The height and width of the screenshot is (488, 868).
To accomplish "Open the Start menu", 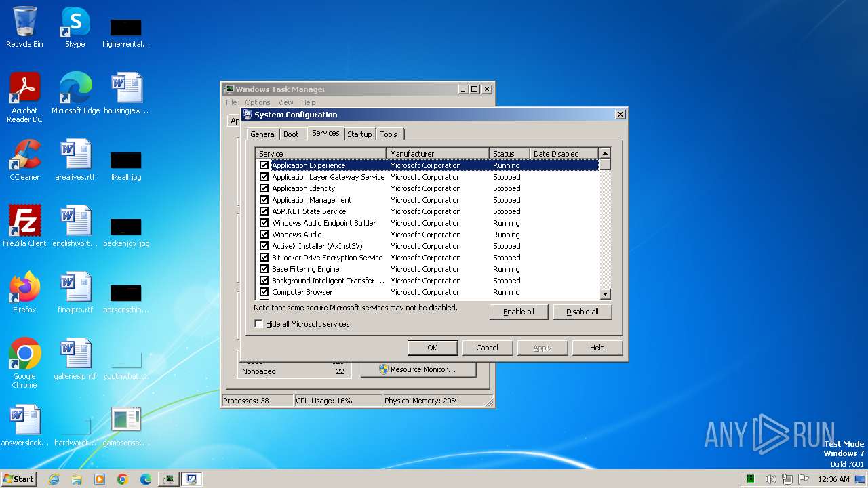I will pos(19,479).
